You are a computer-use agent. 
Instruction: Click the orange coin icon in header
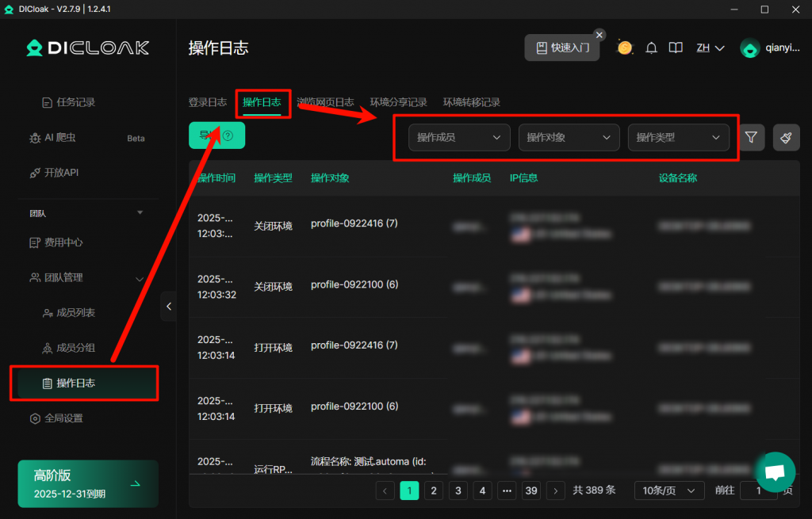coord(625,48)
